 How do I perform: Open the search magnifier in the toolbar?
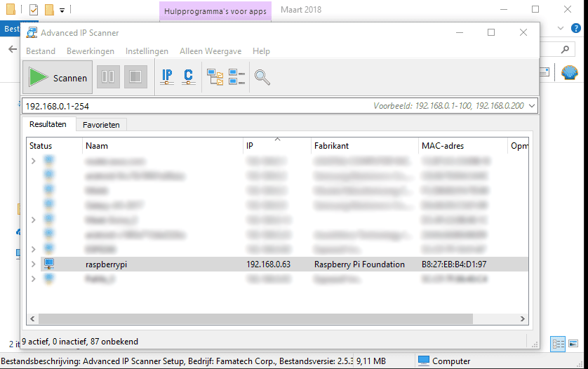pyautogui.click(x=262, y=77)
